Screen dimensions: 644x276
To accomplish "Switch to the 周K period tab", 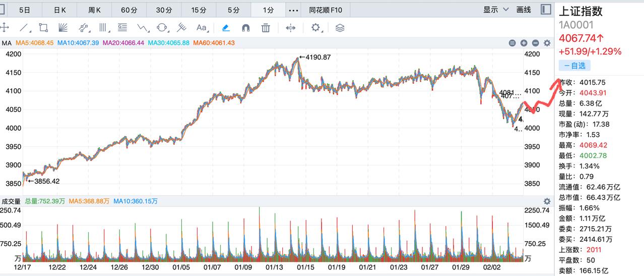I will [x=94, y=10].
